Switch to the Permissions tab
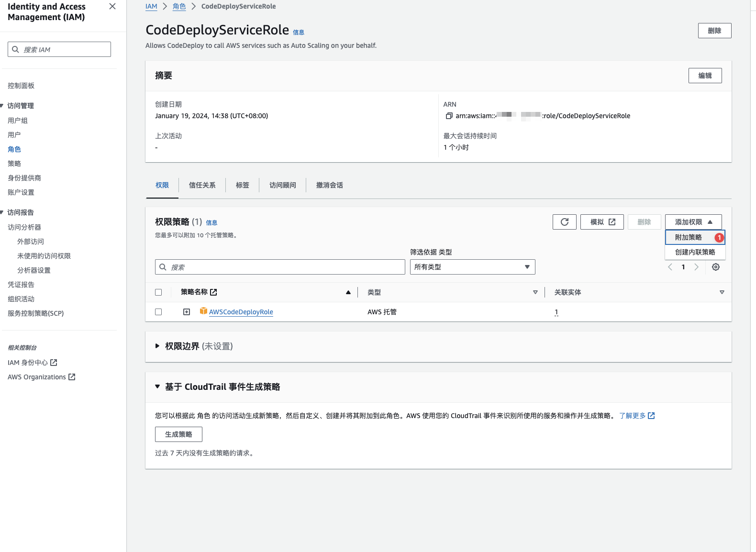 click(162, 185)
